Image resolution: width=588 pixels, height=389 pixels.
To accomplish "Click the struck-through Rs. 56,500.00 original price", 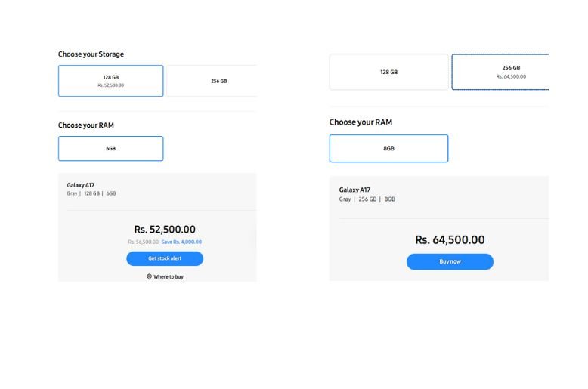I will point(143,242).
